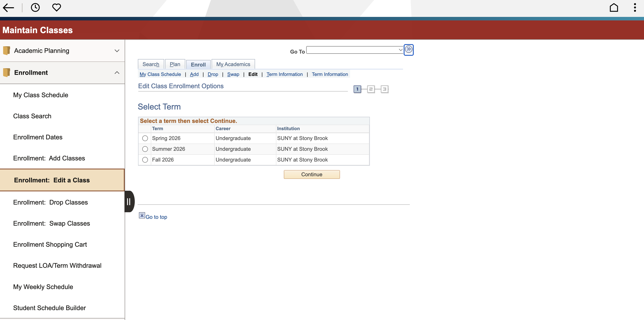Screen dimensions: 644x320
Task: Open the My Academics tab
Action: click(x=233, y=64)
